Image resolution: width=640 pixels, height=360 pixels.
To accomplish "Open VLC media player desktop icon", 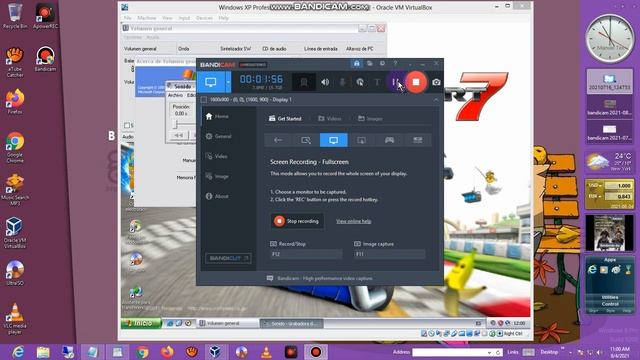I will tap(15, 319).
